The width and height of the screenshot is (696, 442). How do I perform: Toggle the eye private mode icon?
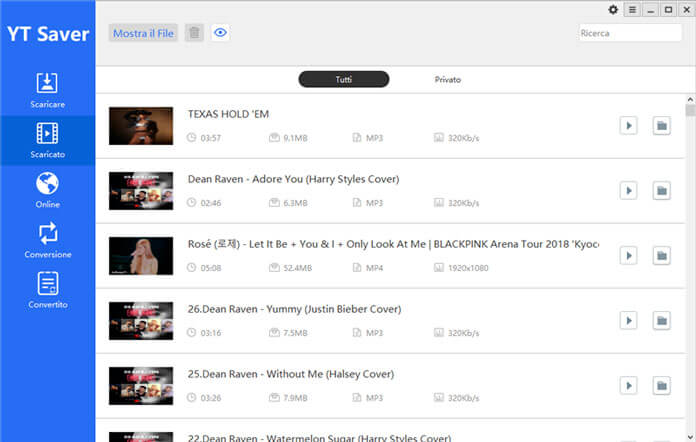click(x=220, y=33)
